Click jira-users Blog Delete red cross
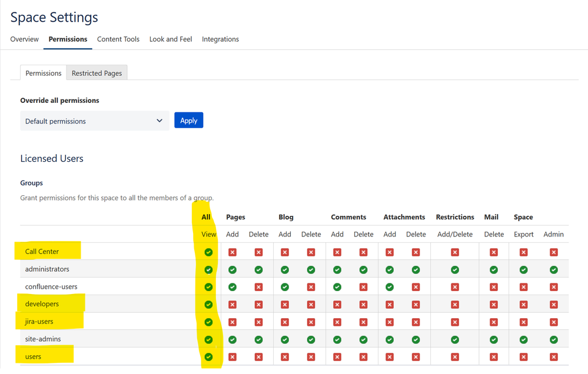 point(311,322)
